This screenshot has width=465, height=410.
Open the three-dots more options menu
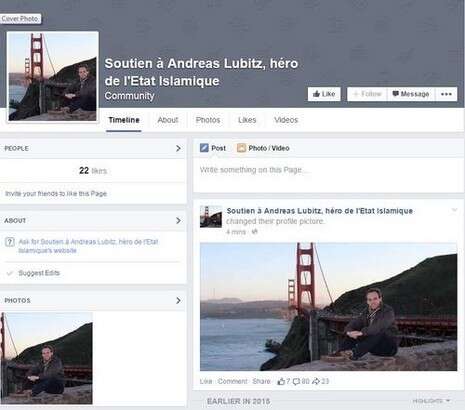point(446,94)
